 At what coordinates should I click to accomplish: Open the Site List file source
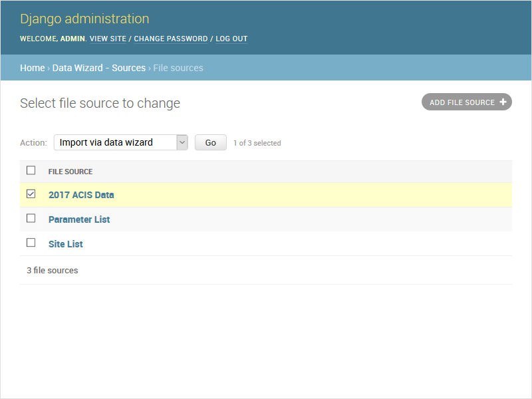65,243
